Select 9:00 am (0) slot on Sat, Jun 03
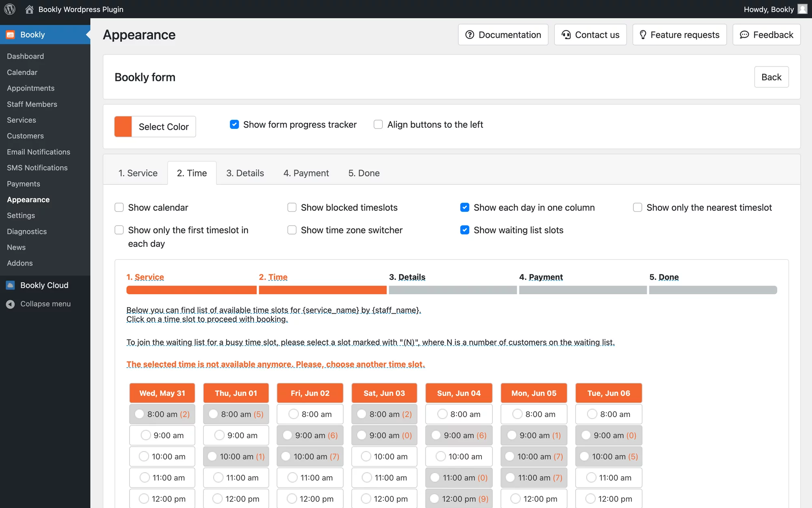 pos(384,435)
